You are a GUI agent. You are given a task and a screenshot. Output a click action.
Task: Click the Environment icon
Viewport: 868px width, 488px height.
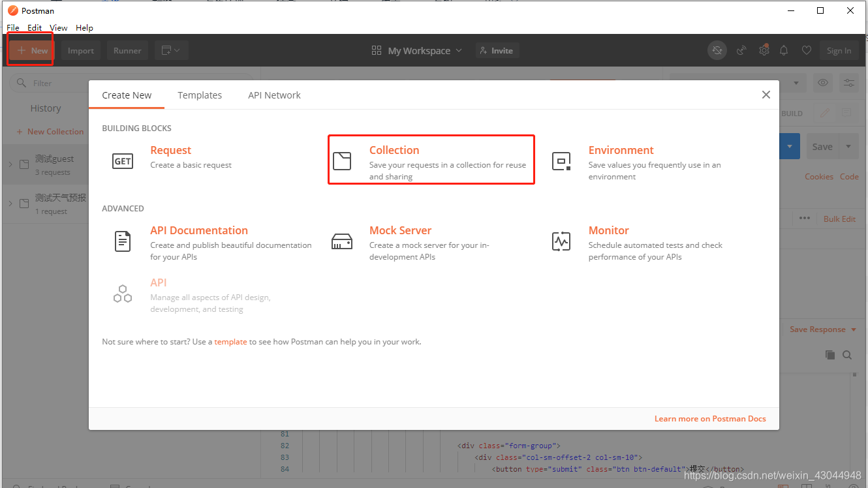(x=561, y=161)
